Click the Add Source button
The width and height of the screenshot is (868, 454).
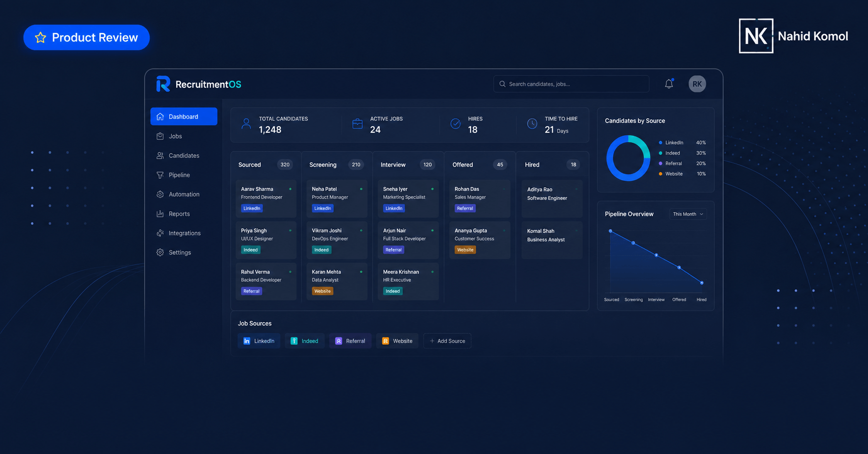point(447,341)
